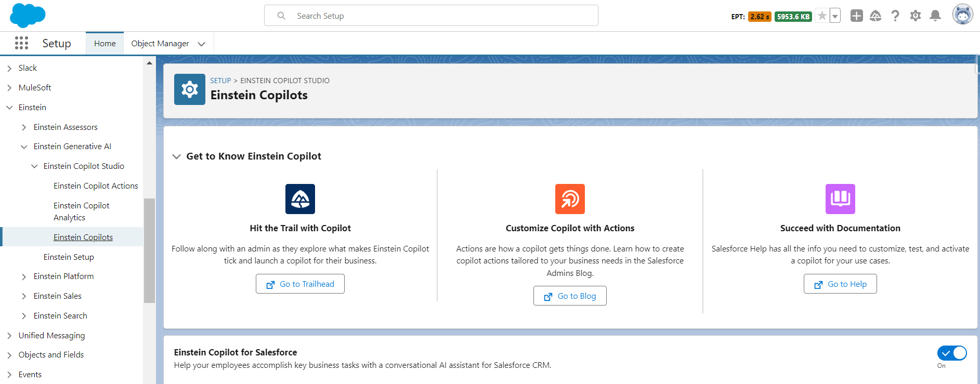This screenshot has height=384, width=980.
Task: Expand the Events node
Action: pos(9,375)
